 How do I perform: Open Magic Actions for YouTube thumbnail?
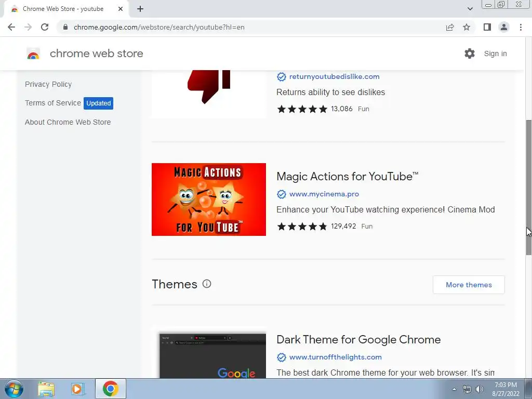click(209, 199)
